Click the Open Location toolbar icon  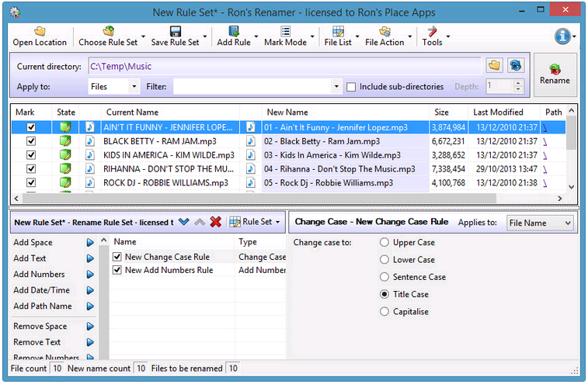(x=39, y=32)
